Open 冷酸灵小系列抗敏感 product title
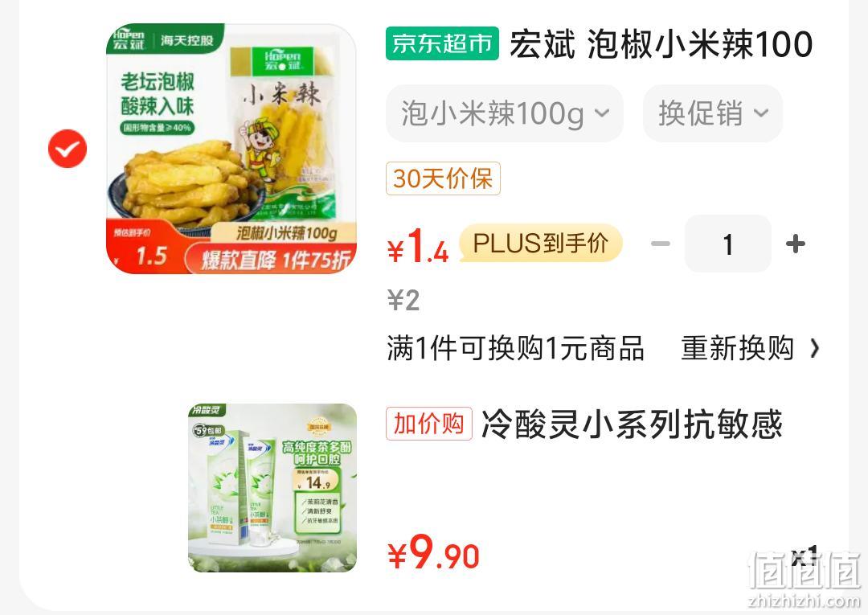The image size is (868, 615). (x=633, y=424)
